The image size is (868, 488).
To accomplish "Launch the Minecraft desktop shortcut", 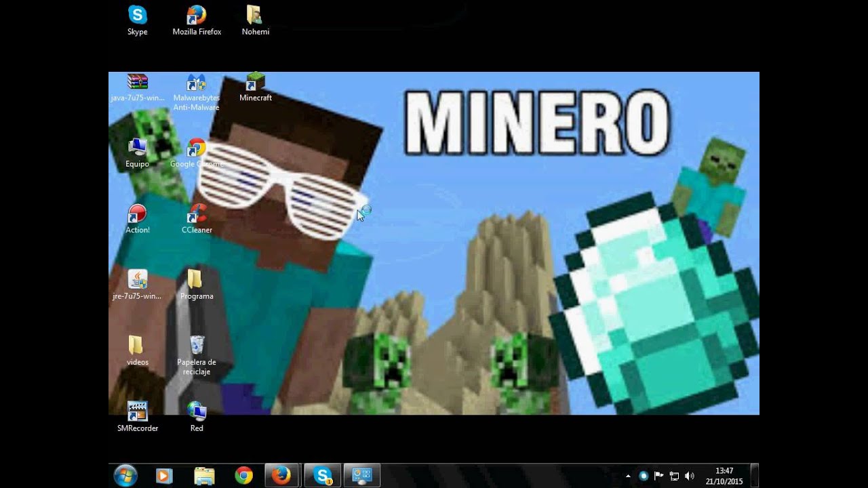I will pos(255,87).
